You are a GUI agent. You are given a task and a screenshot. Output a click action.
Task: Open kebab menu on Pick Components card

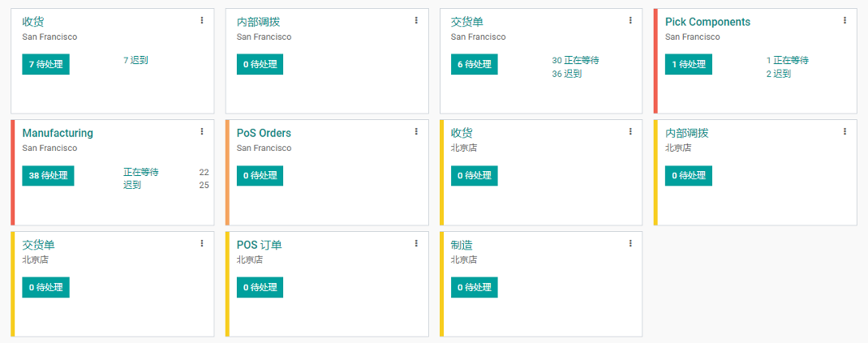[844, 20]
